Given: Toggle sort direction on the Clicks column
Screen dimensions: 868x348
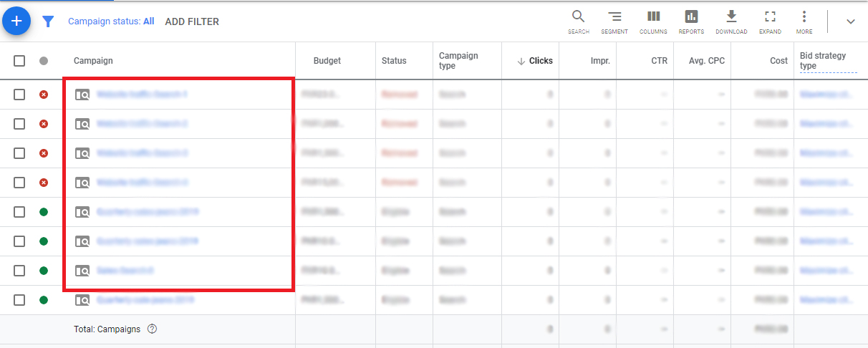Looking at the screenshot, I should point(535,61).
